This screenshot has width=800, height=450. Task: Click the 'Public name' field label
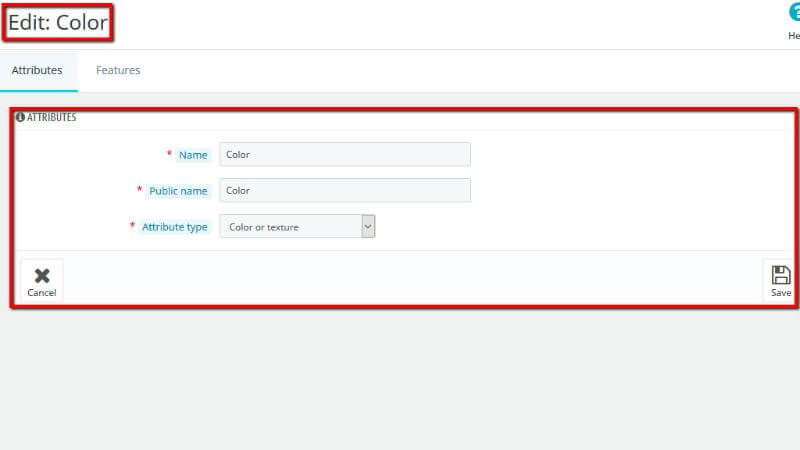click(178, 191)
